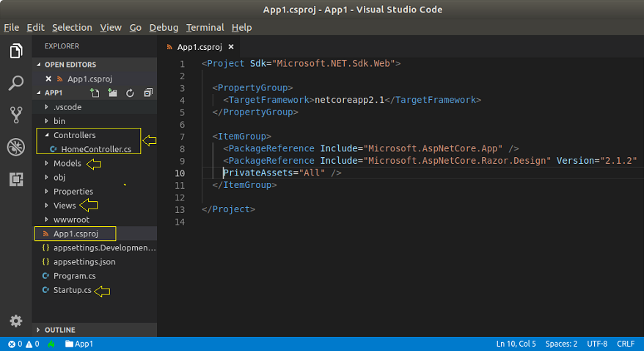Viewport: 644px width, 351px height.
Task: Open the Extensions view
Action: click(x=16, y=178)
